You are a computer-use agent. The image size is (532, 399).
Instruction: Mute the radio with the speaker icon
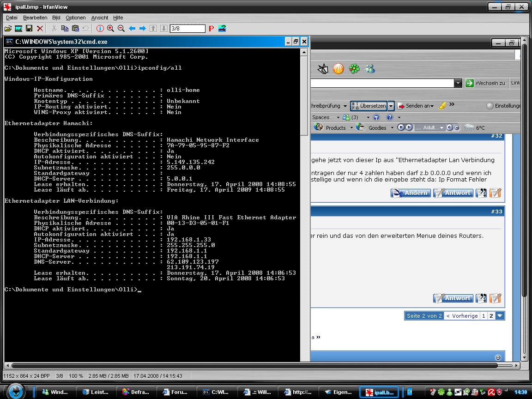tap(449, 127)
